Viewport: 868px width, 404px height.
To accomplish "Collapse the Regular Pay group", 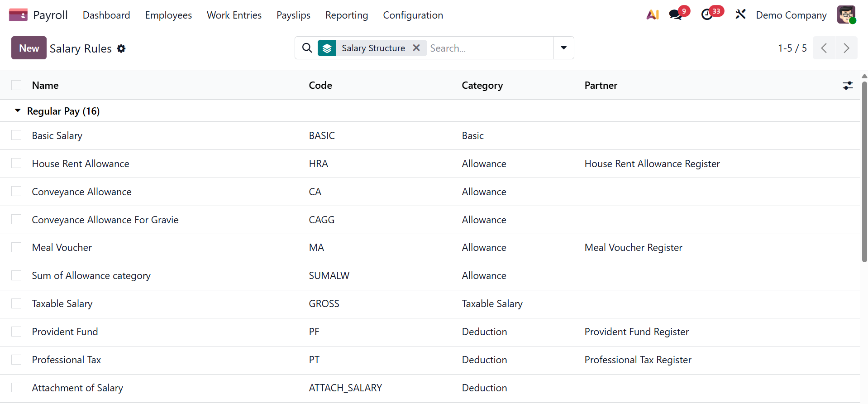I will [18, 111].
